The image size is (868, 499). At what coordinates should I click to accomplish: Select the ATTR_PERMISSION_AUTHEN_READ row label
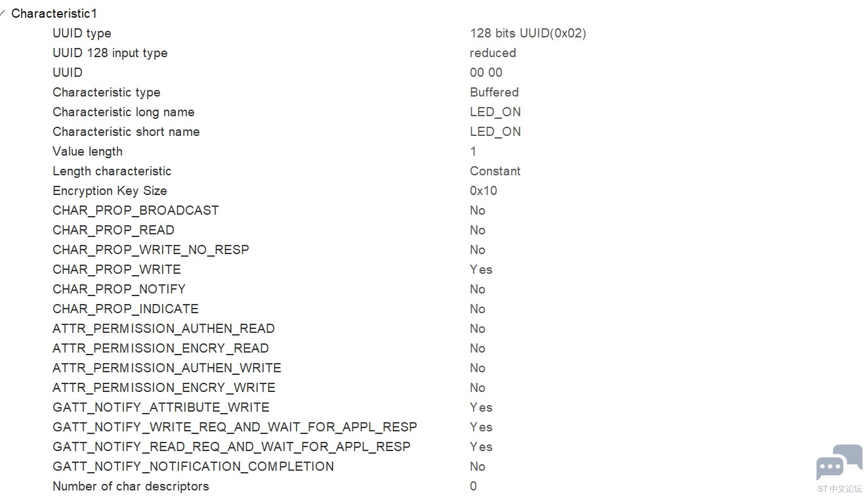pyautogui.click(x=163, y=328)
